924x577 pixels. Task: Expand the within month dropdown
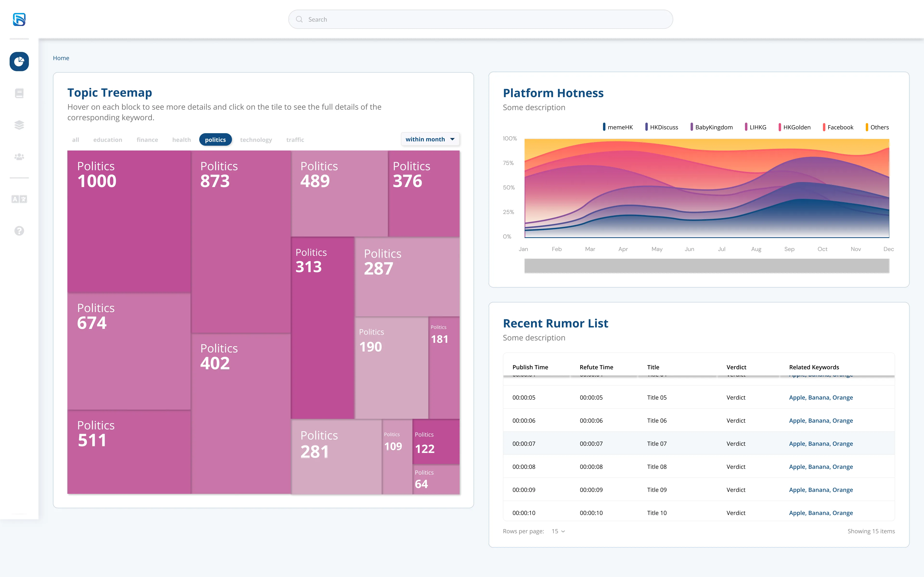430,139
